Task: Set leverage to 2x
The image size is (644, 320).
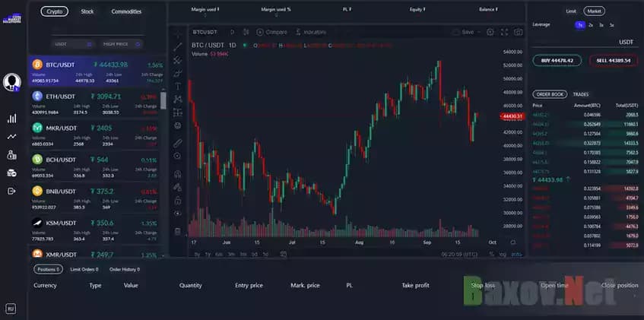Action: pos(591,25)
